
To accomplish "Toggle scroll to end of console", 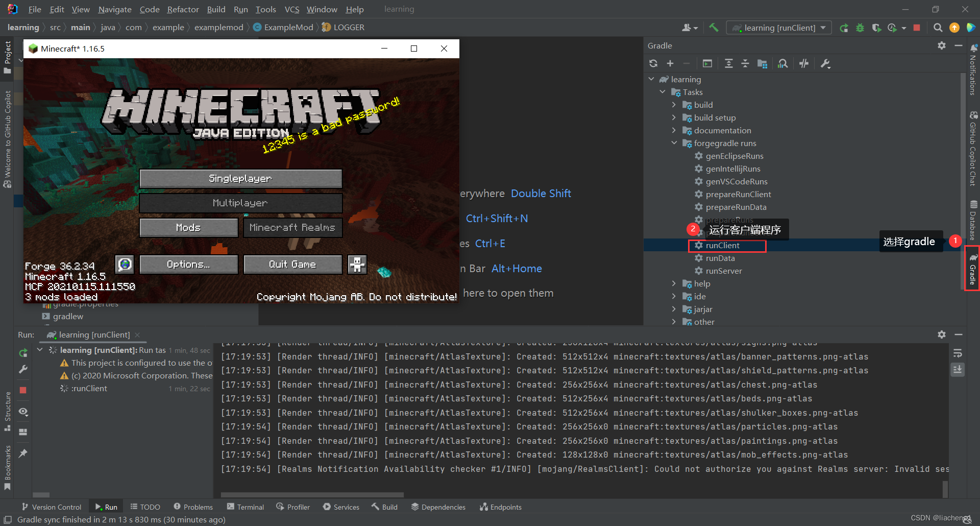I will click(958, 369).
